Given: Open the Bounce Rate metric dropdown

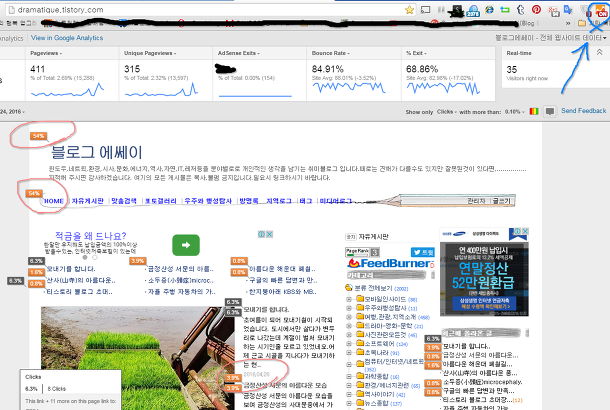Looking at the screenshot, I should tap(331, 53).
